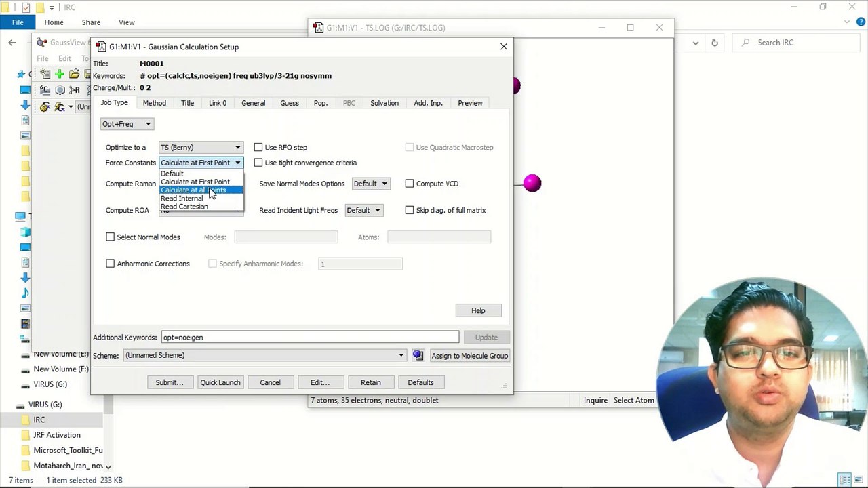
Task: Tick the Compute VCD checkbox
Action: pyautogui.click(x=410, y=184)
